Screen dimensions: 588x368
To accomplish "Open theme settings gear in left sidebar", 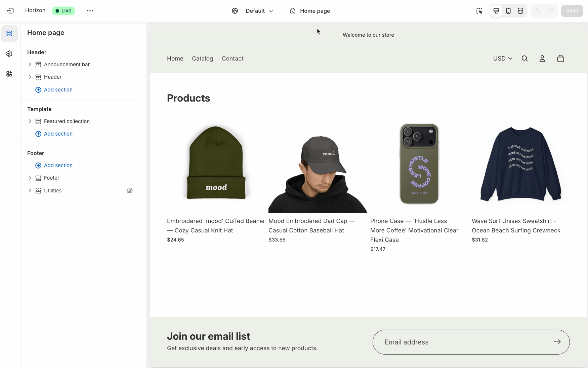I will click(9, 53).
